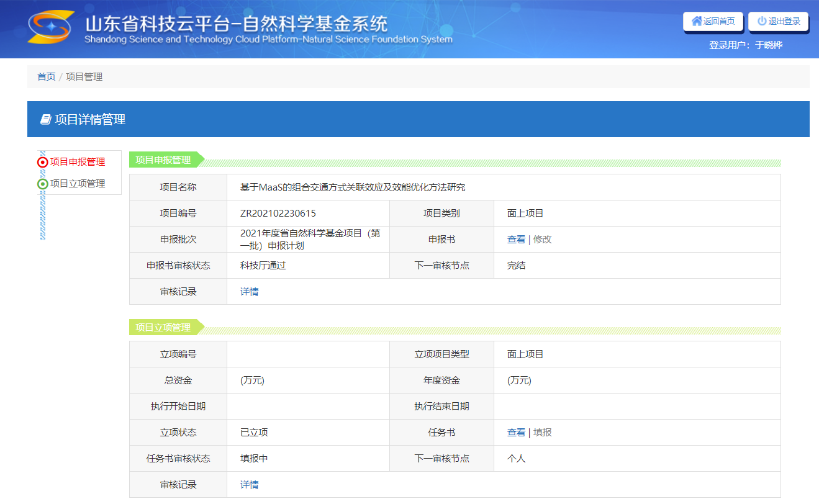Screen dimensions: 819x504
Task: Click 执行结束日期 label cell
Action: click(x=442, y=407)
